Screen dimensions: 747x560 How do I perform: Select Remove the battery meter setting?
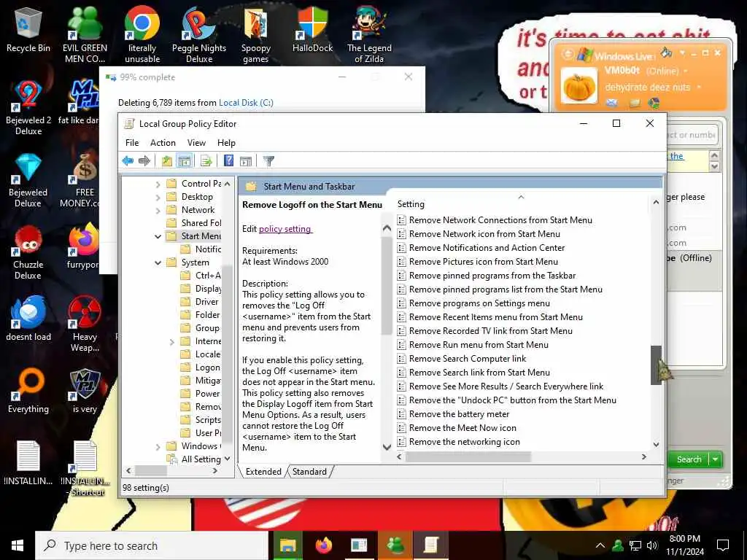(459, 414)
